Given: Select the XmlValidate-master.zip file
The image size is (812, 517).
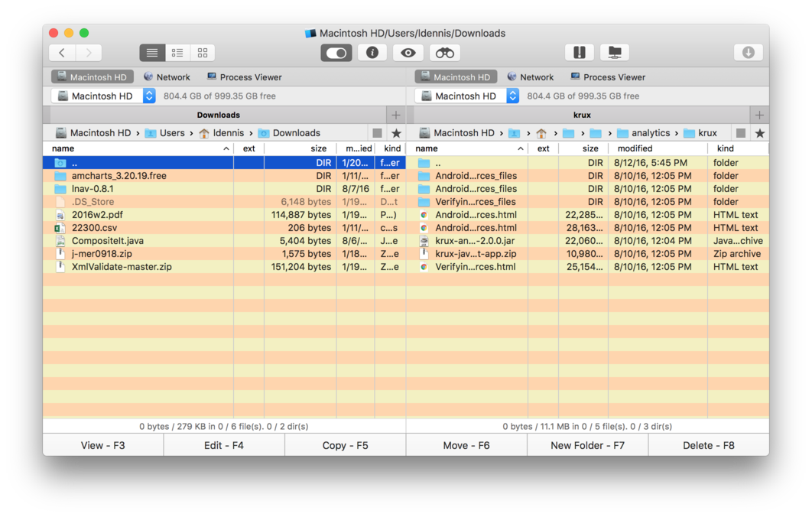Looking at the screenshot, I should 224,267.
